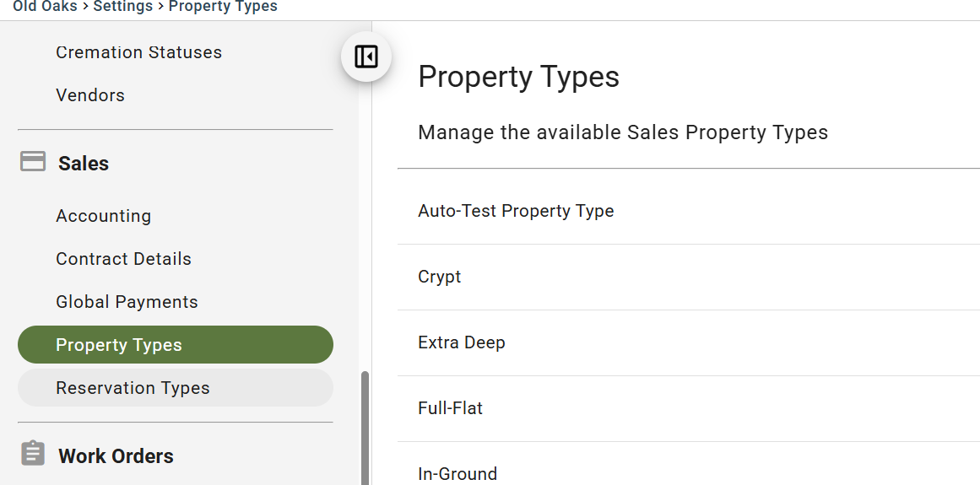Click the Work Orders section heading

pos(116,456)
